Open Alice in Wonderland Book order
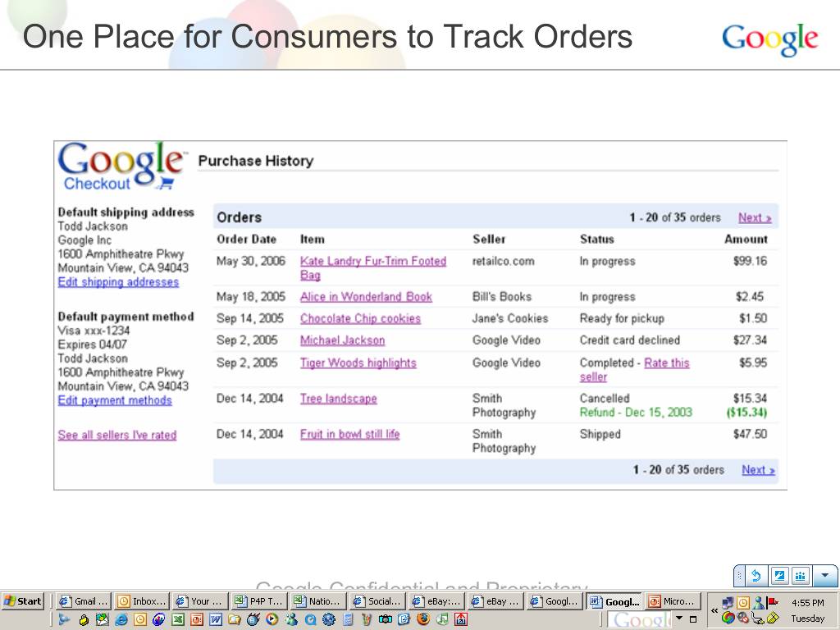Image resolution: width=840 pixels, height=630 pixels. point(366,296)
